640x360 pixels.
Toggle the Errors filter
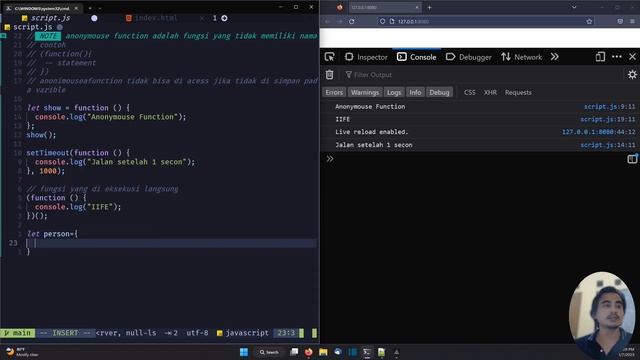(334, 92)
